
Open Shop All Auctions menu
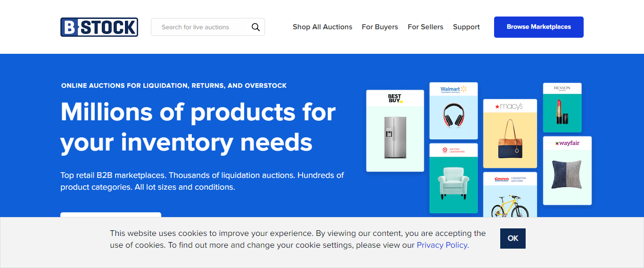tap(322, 27)
